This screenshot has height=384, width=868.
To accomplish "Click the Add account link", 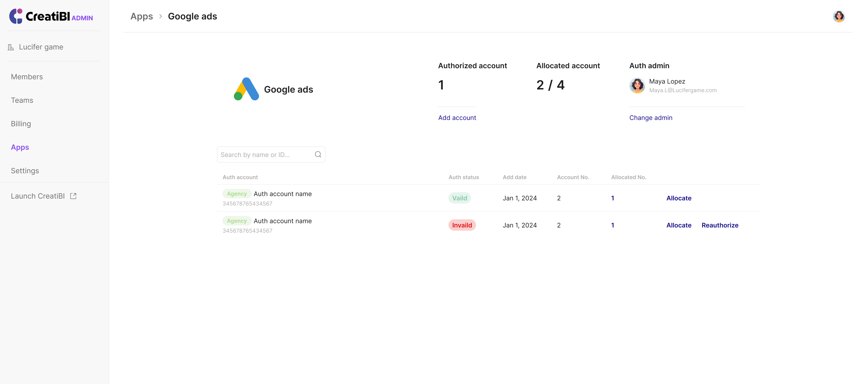I will coord(457,117).
